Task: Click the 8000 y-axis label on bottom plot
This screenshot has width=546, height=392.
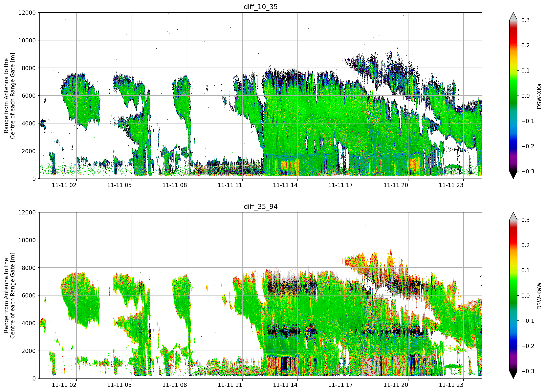Action: point(29,268)
